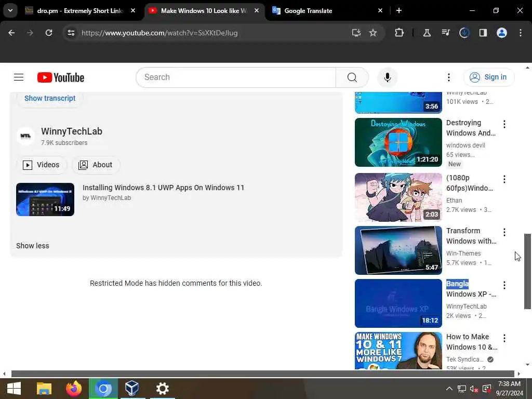Screen dimensions: 532x399
Task: Open File Explorer from taskbar
Action: (x=44, y=389)
